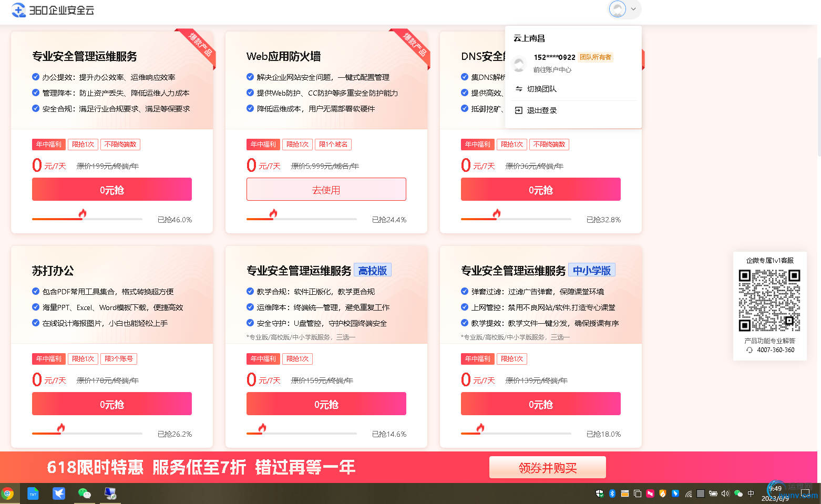The height and width of the screenshot is (504, 821).
Task: Open the TXT editor taskbar icon
Action: pyautogui.click(x=33, y=493)
